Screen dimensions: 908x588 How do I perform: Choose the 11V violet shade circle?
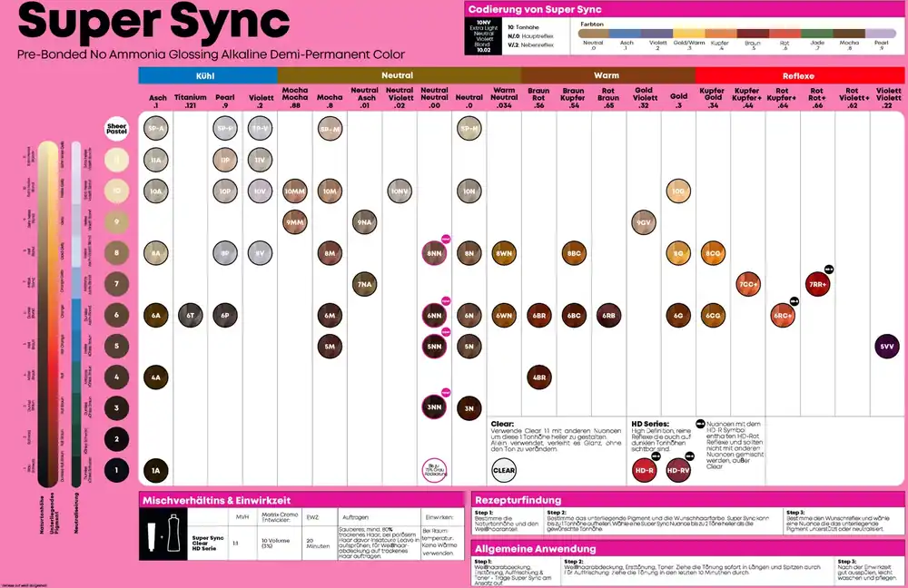point(260,160)
